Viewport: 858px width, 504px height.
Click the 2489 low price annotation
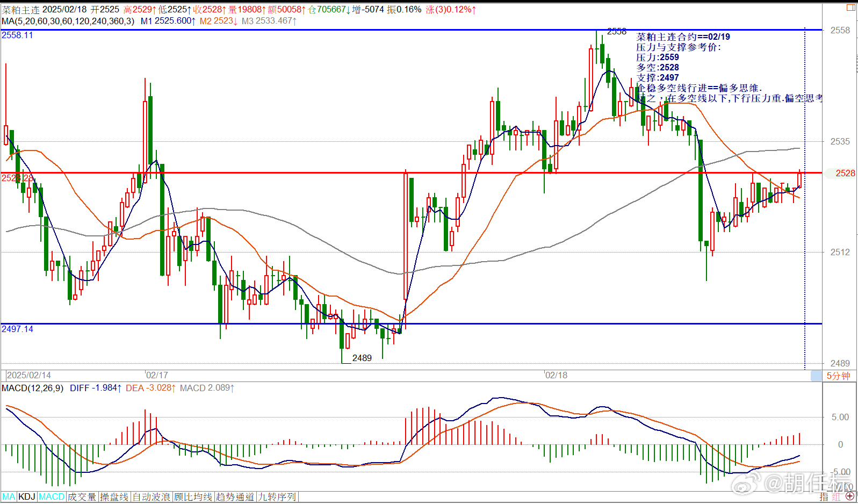pos(362,358)
